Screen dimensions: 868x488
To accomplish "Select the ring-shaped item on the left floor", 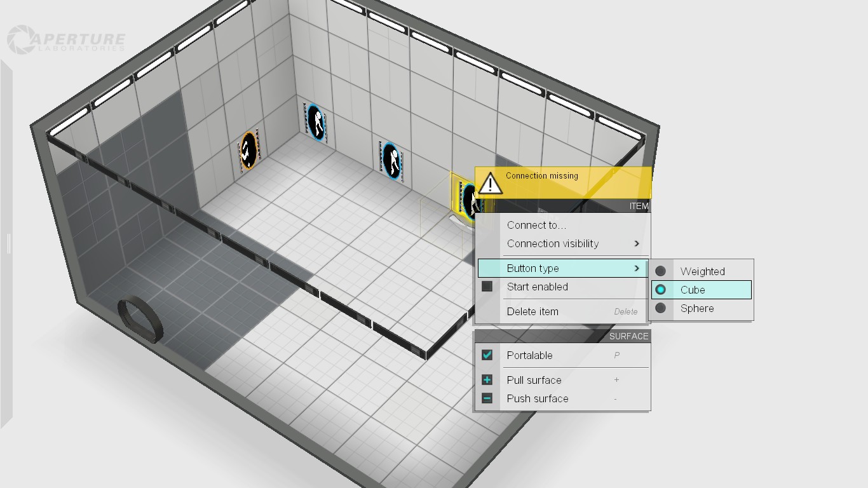I will coord(140,320).
